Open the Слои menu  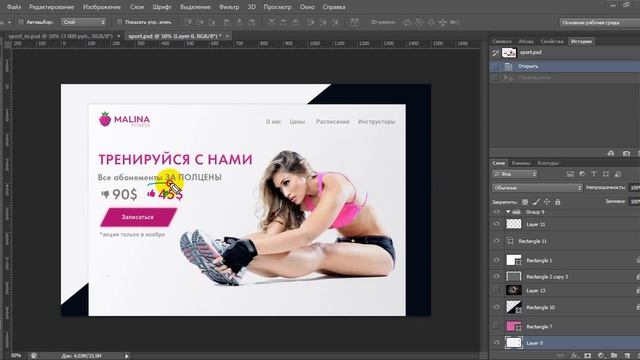[x=137, y=7]
